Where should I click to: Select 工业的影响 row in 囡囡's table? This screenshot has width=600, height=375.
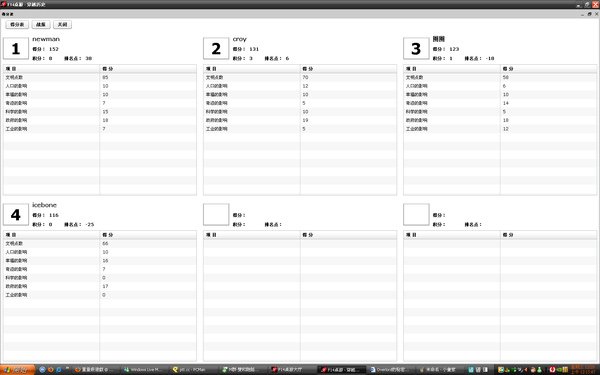(x=500, y=129)
